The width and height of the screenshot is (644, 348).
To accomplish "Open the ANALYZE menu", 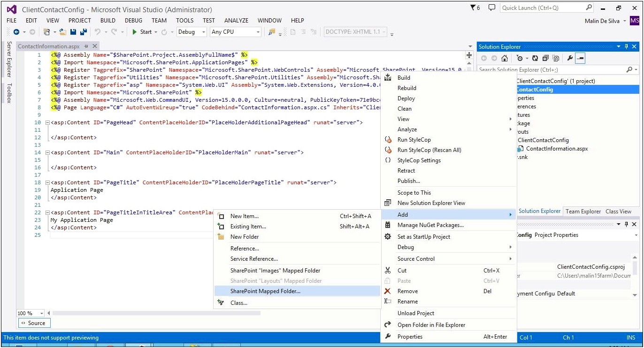I will tap(237, 21).
